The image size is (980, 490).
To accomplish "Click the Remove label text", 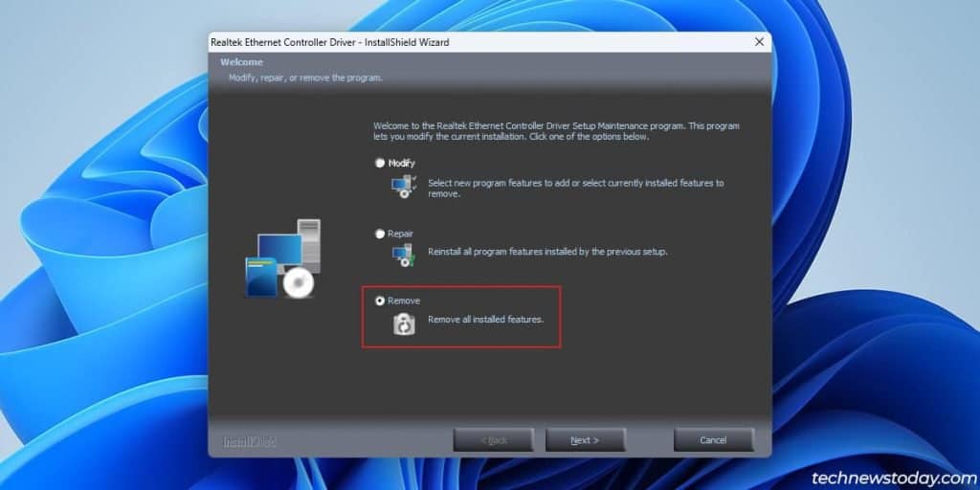I will point(404,301).
